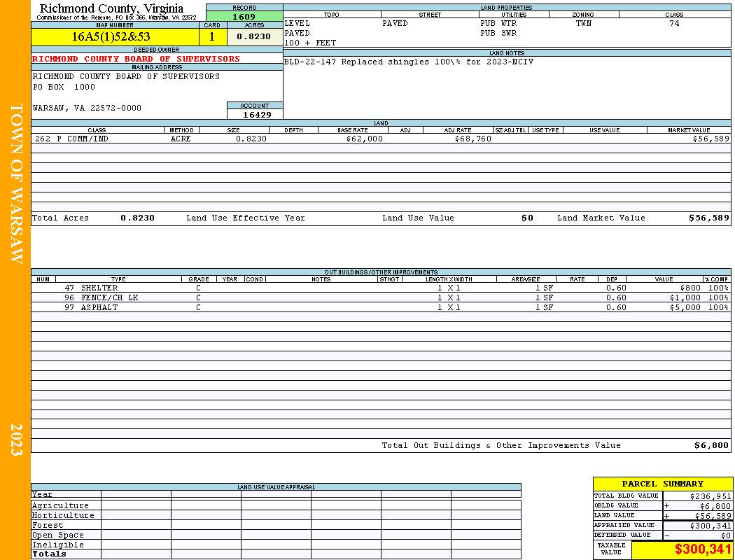
Task: Select the 96 FENCE/CH LK row
Action: pyautogui.click(x=381, y=297)
